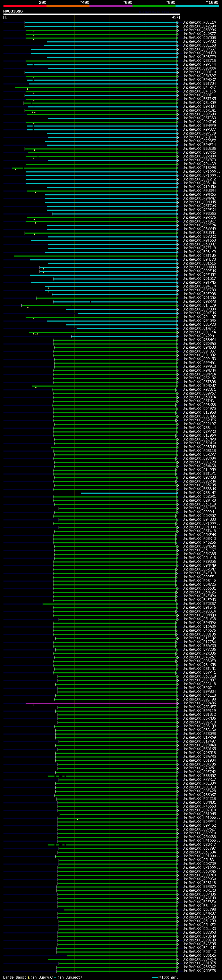The width and height of the screenshot is (222, 980).
Task: Open hit UniRef100_A8JE10
Action: tap(199, 23)
